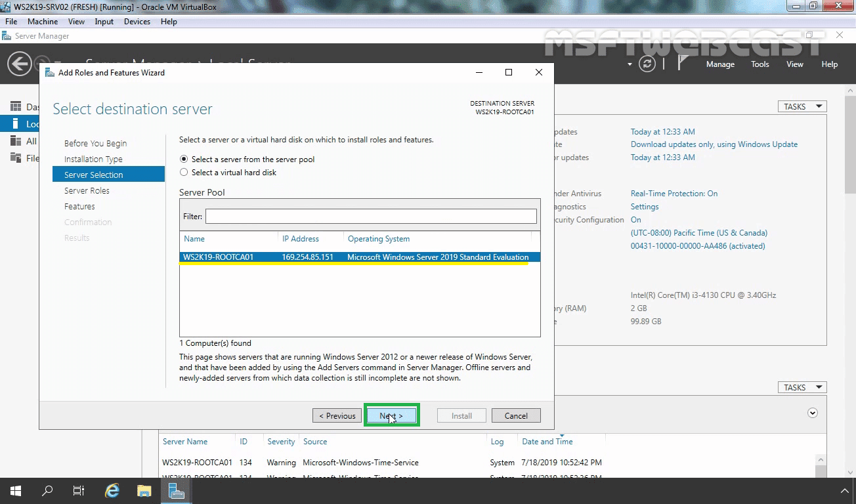The width and height of the screenshot is (856, 504).
Task: Click the Server Manager refresh icon
Action: tap(647, 64)
